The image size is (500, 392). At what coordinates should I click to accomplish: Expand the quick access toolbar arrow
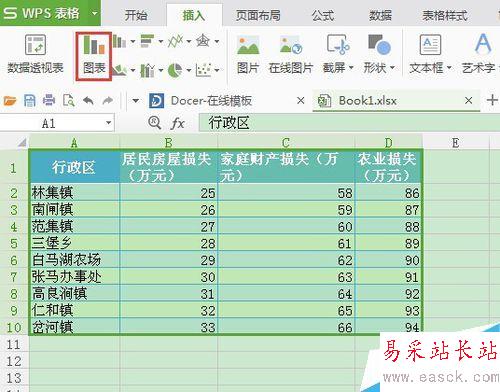point(136,100)
